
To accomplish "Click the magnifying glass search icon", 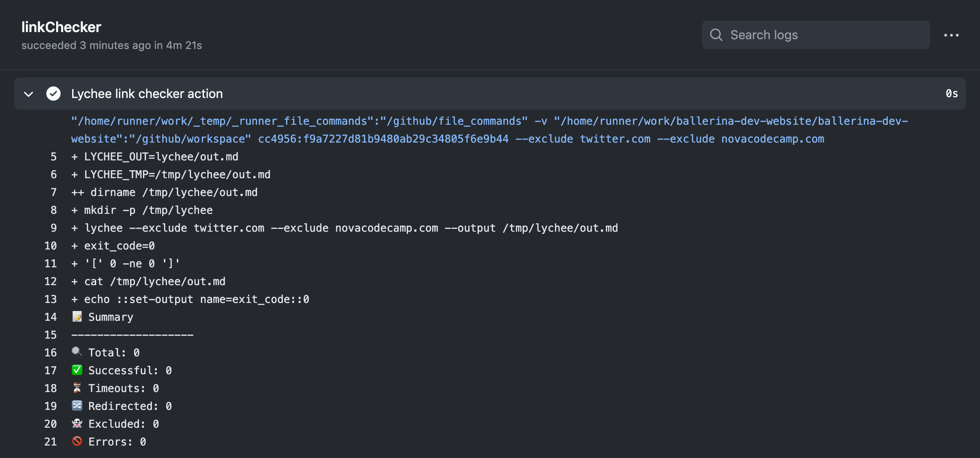I will tap(716, 34).
